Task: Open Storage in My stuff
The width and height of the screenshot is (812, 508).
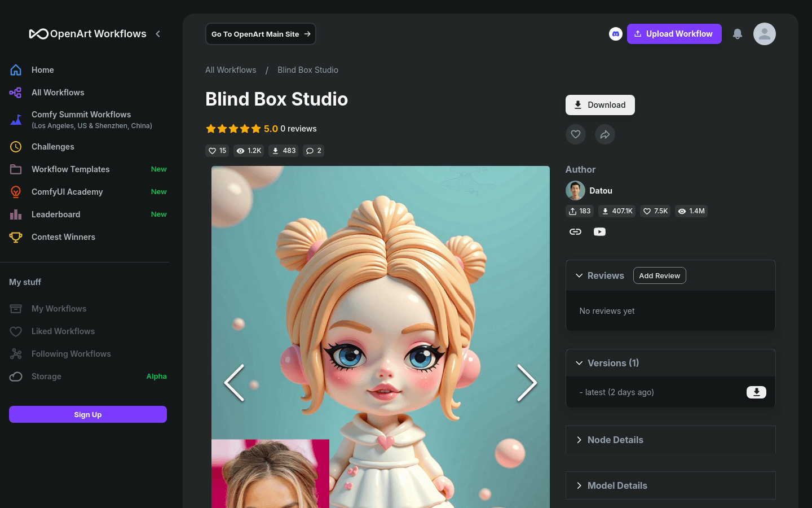Action: click(46, 376)
